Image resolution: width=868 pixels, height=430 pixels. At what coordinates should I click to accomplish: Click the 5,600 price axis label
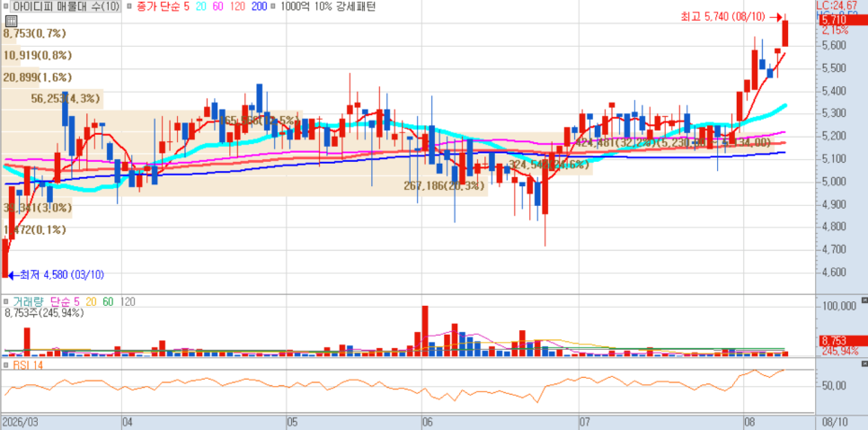(834, 45)
